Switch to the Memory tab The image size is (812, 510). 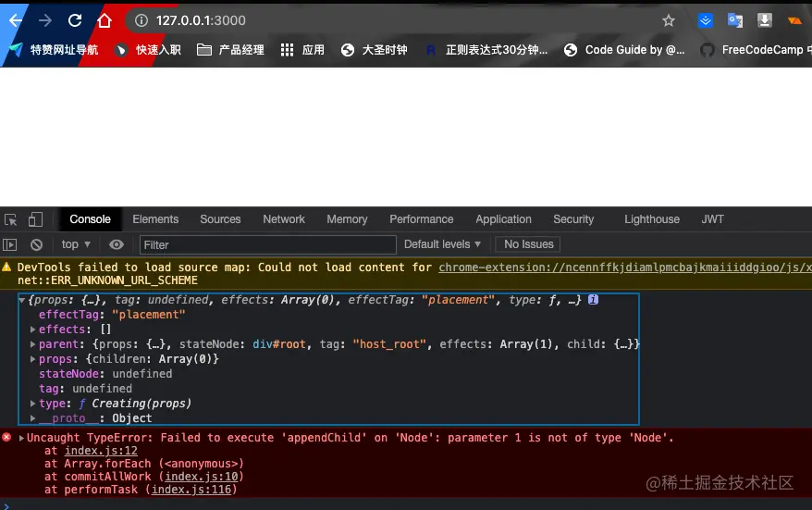347,219
